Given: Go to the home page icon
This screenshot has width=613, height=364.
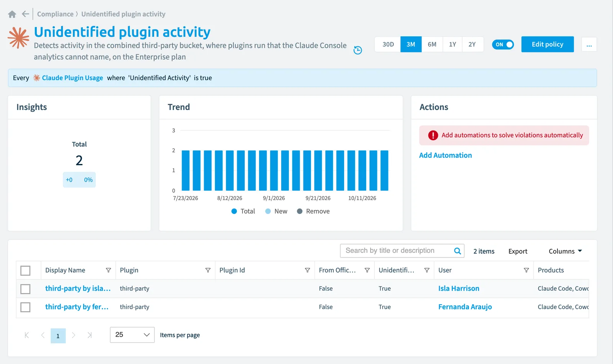Looking at the screenshot, I should [x=12, y=14].
